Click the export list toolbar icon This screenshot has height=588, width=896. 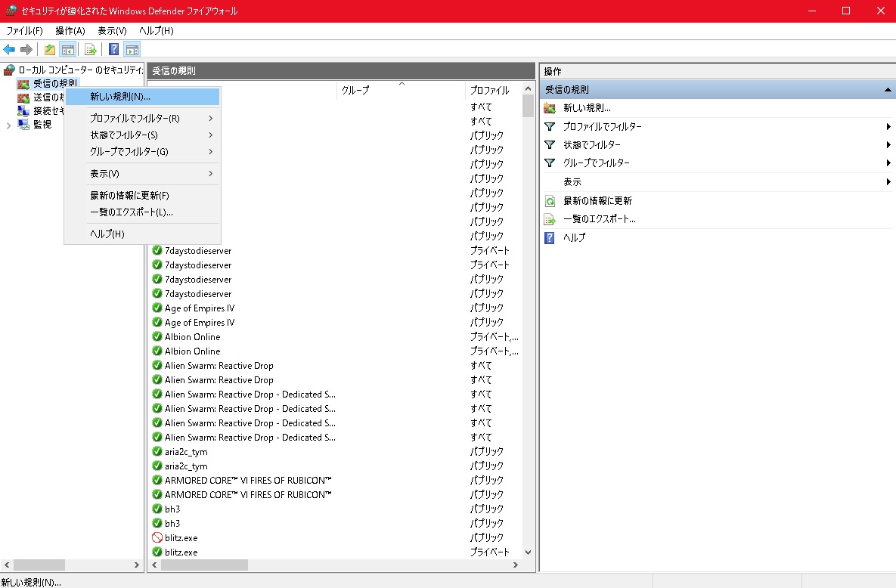point(91,50)
